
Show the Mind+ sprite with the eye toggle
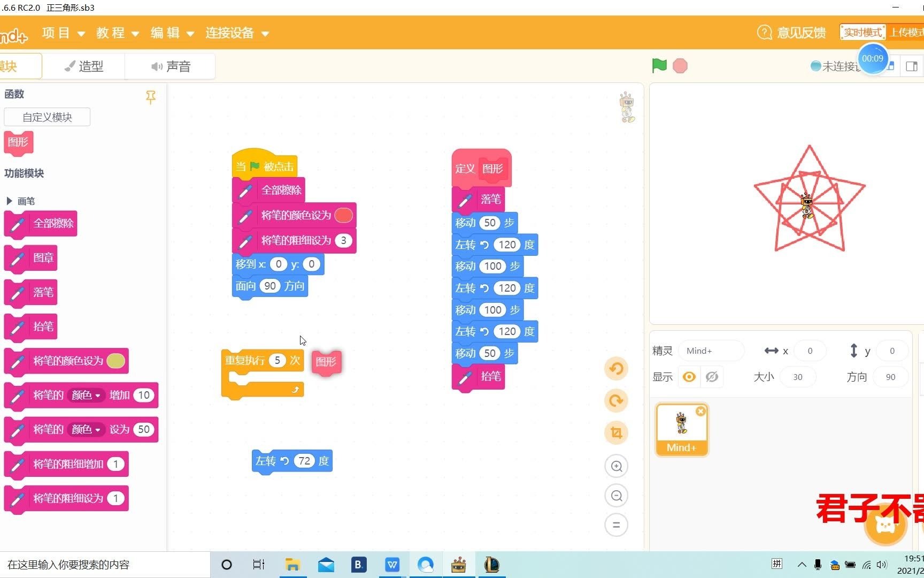[689, 377]
